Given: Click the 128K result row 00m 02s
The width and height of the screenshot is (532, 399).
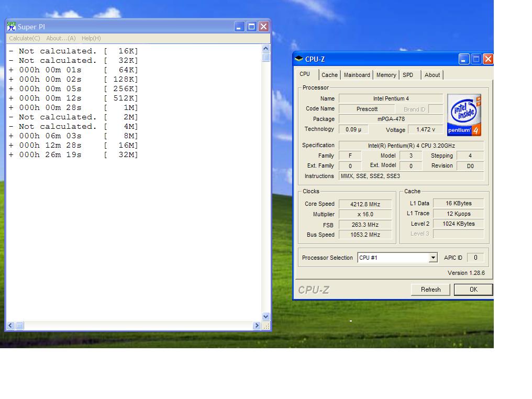Looking at the screenshot, I should click(x=73, y=79).
